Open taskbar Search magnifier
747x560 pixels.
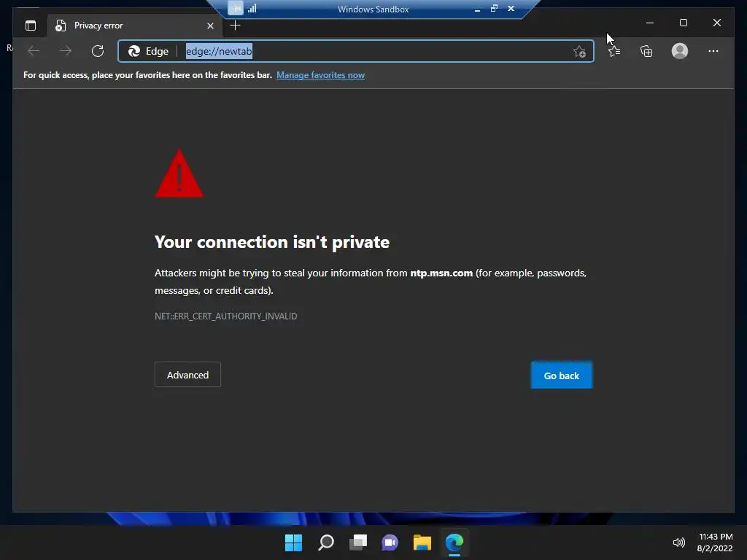click(326, 542)
